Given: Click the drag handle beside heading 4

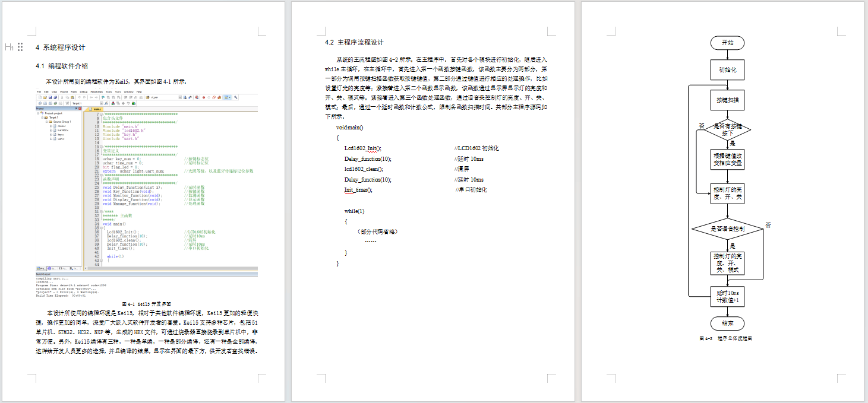Looking at the screenshot, I should click(x=20, y=47).
